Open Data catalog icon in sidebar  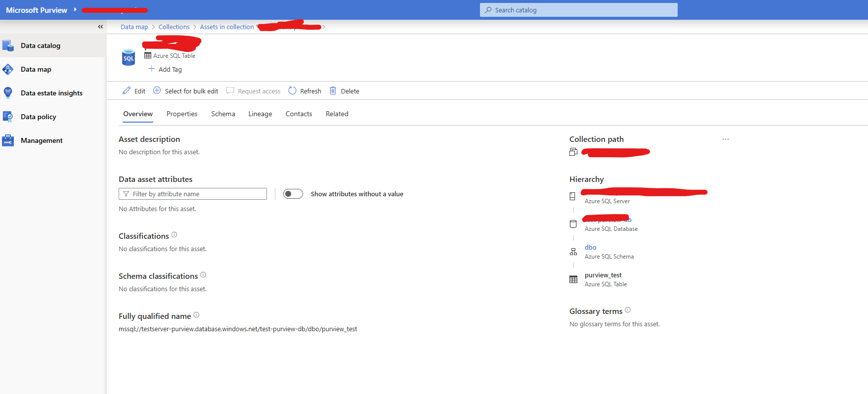coord(8,45)
